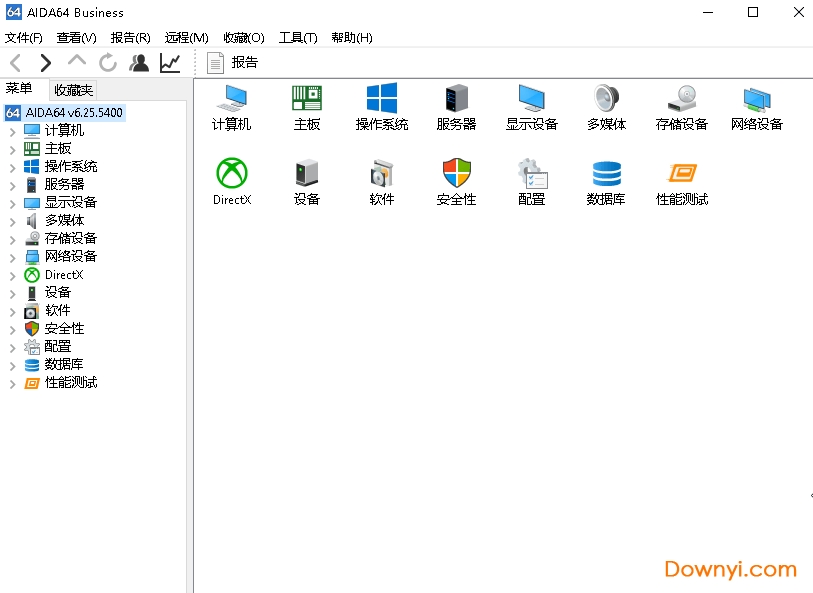Select the 网络设备 icon
The height and width of the screenshot is (593, 813).
756,107
